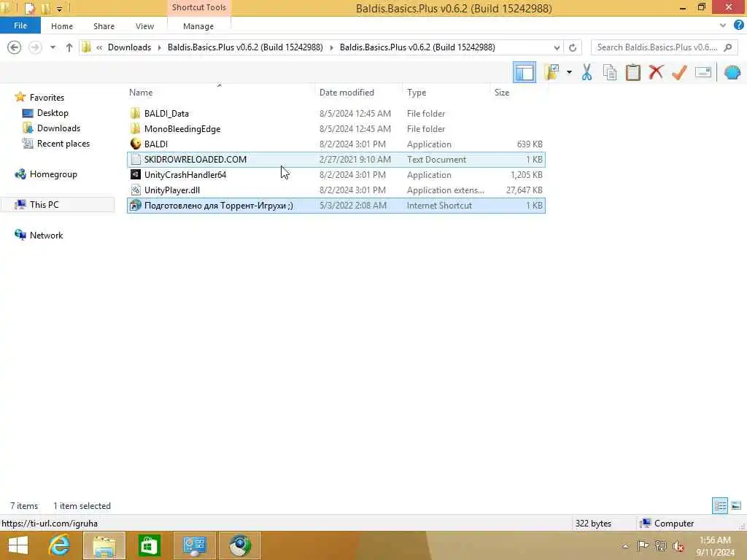Expand the arrow after Downloads breadcrumb
Screen dimensions: 747x560
tap(160, 47)
